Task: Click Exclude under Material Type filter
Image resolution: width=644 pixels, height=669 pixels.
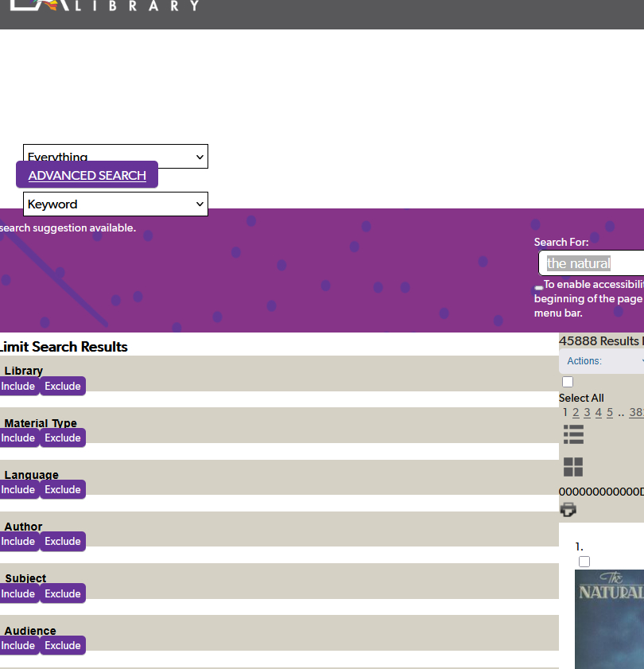Action: pyautogui.click(x=63, y=438)
